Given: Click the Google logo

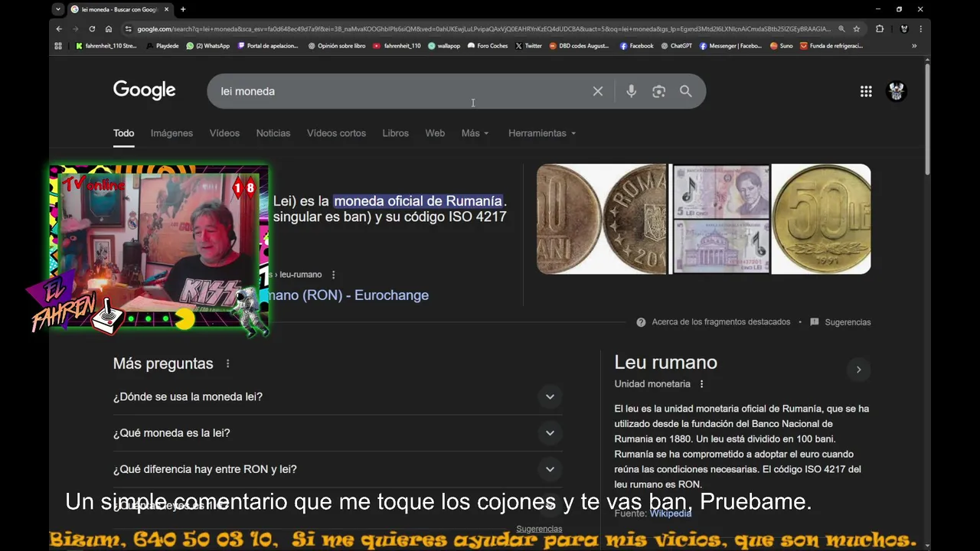Looking at the screenshot, I should 145,90.
